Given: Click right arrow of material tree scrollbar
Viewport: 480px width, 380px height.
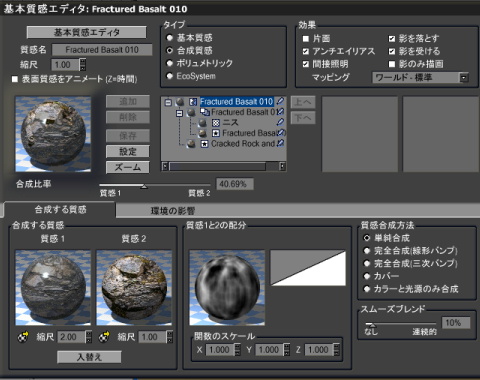Looking at the screenshot, I should point(282,166).
